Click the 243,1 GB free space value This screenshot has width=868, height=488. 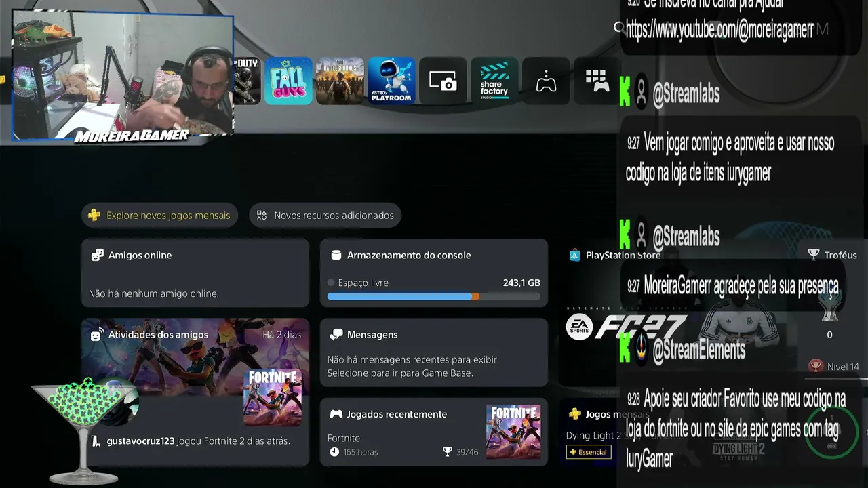[521, 283]
